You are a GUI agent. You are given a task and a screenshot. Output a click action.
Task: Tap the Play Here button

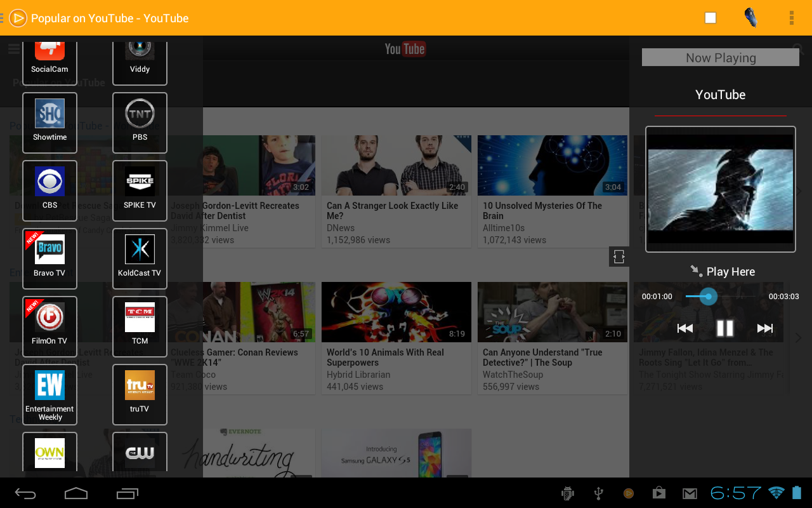pyautogui.click(x=723, y=272)
